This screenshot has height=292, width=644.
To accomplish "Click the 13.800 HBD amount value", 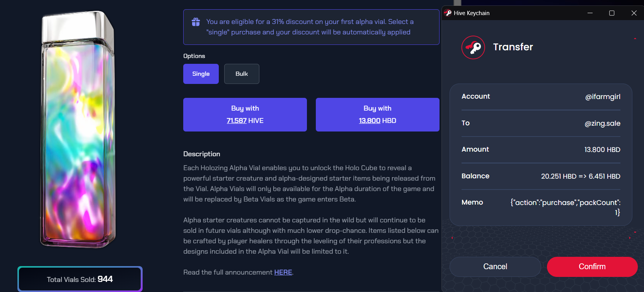I will pyautogui.click(x=602, y=150).
